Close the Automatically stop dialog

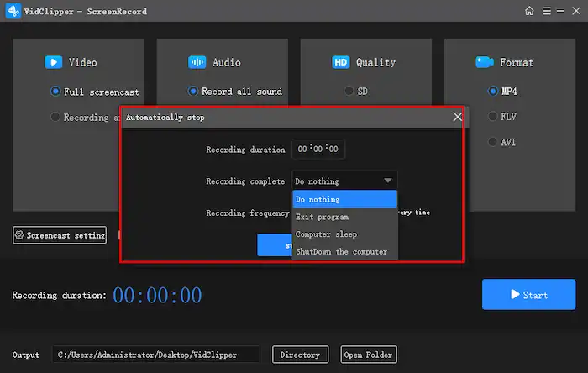pyautogui.click(x=457, y=117)
